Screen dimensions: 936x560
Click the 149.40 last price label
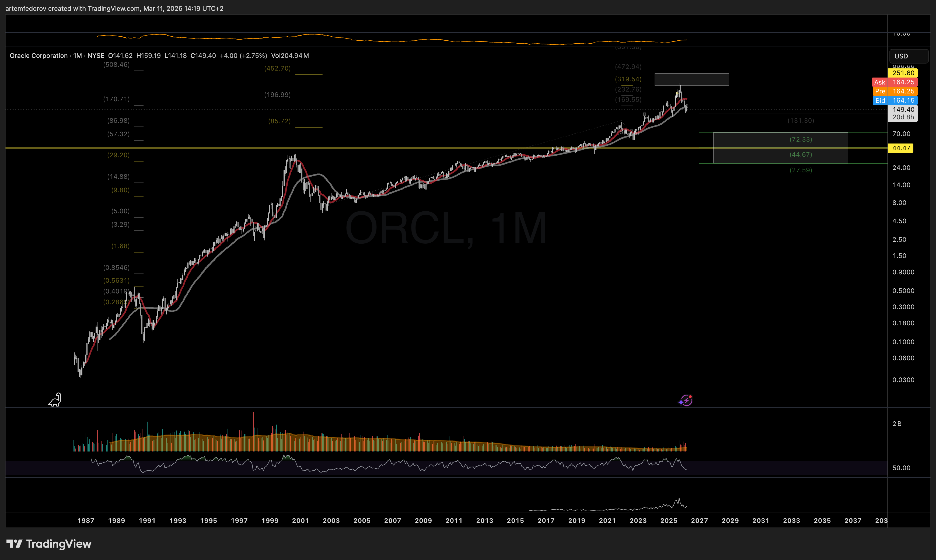pos(903,109)
